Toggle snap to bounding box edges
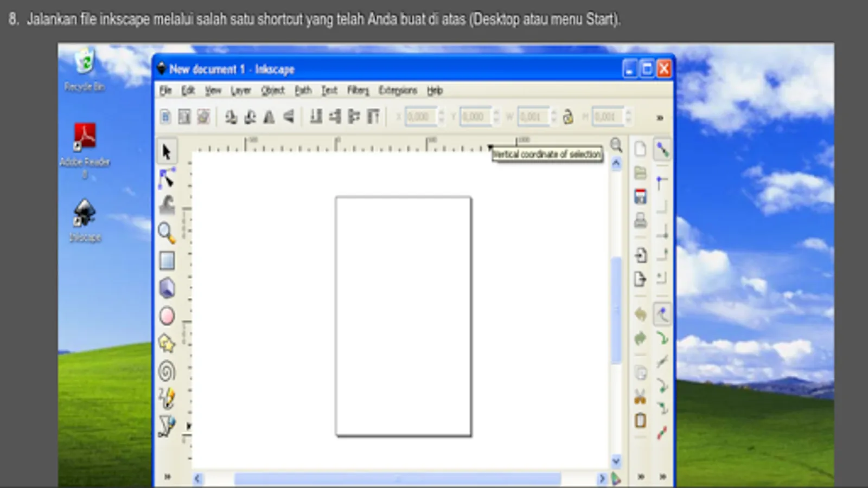The height and width of the screenshot is (488, 868). (x=662, y=207)
